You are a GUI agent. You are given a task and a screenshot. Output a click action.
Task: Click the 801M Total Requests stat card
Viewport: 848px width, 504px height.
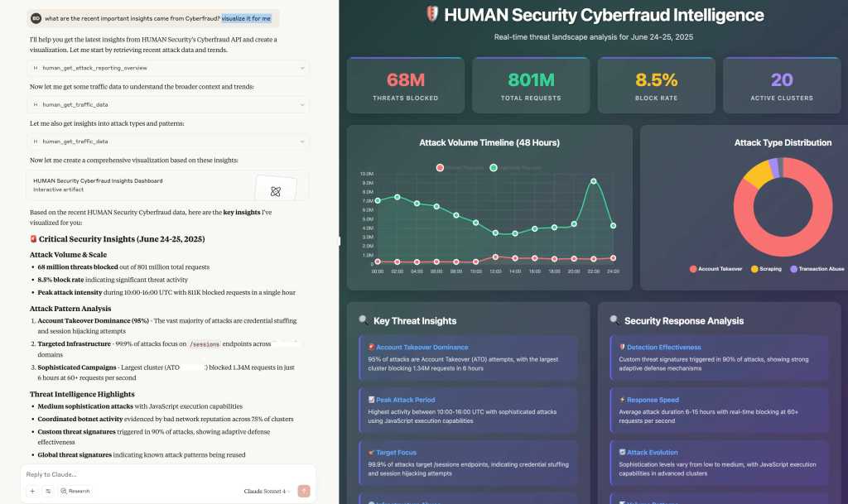click(x=531, y=85)
